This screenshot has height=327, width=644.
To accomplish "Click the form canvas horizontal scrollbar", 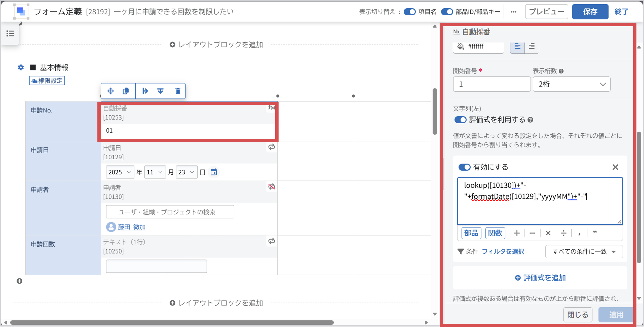I will coord(172,322).
